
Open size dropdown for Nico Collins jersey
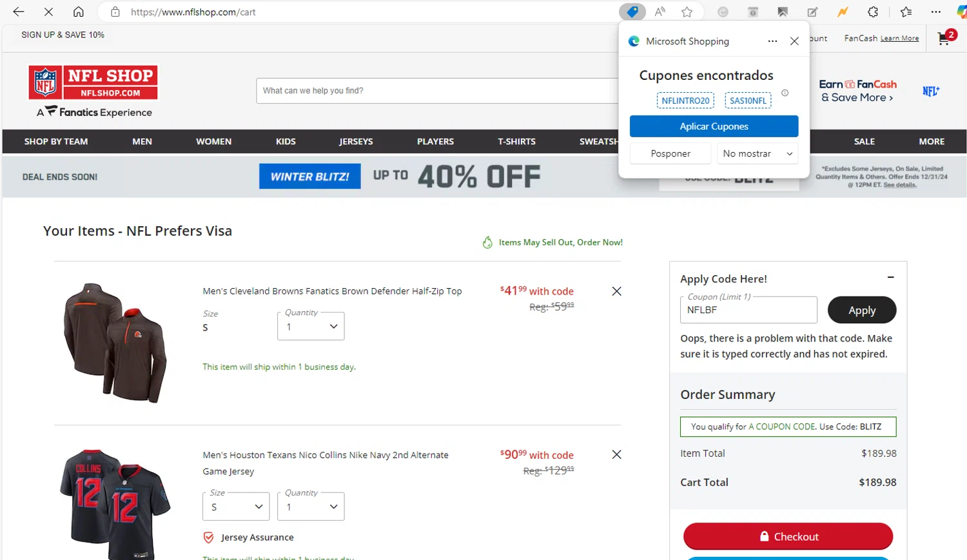point(236,507)
